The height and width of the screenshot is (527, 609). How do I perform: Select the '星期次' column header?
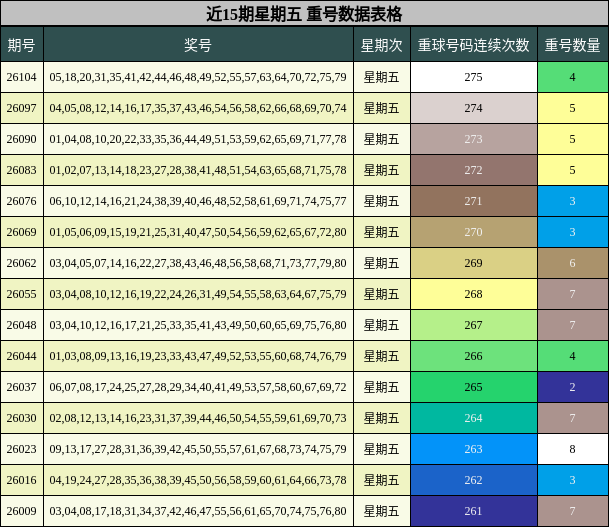click(x=382, y=45)
